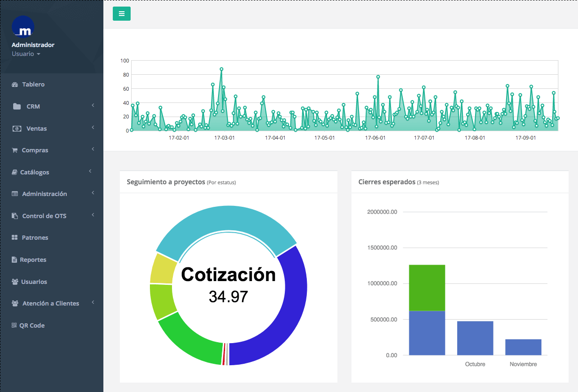The width and height of the screenshot is (578, 392).
Task: Click the green hamburger menu button
Action: (121, 14)
